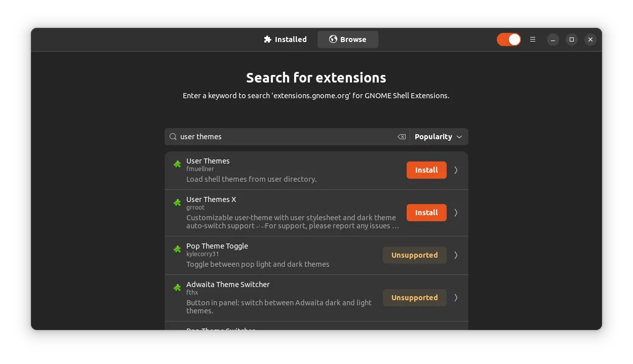The width and height of the screenshot is (633, 364).
Task: Expand details for User Themes extension
Action: 455,170
